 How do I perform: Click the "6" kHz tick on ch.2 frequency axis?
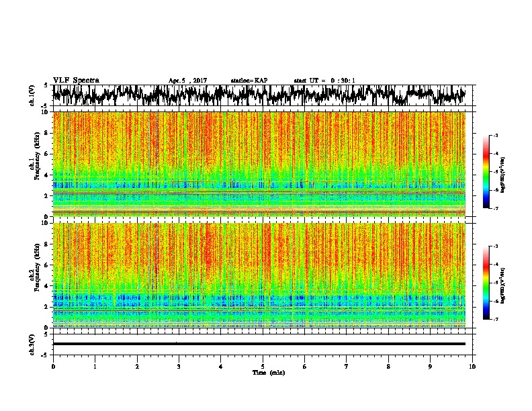click(x=46, y=265)
